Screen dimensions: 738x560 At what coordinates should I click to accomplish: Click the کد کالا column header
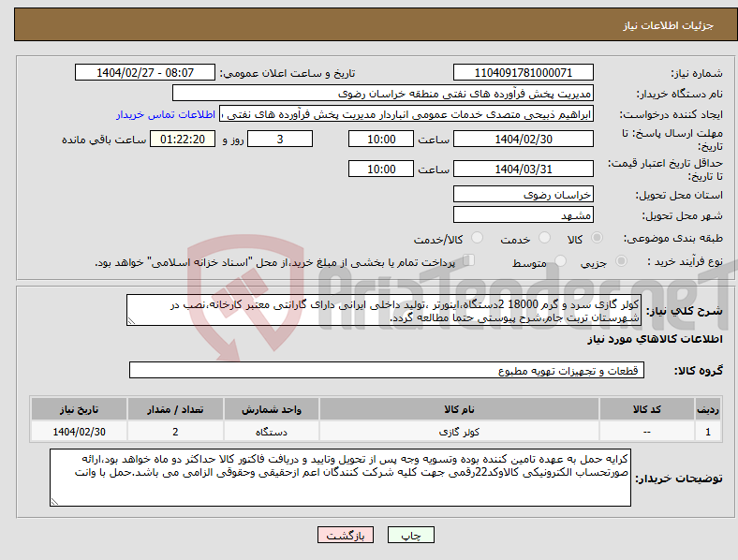click(647, 409)
